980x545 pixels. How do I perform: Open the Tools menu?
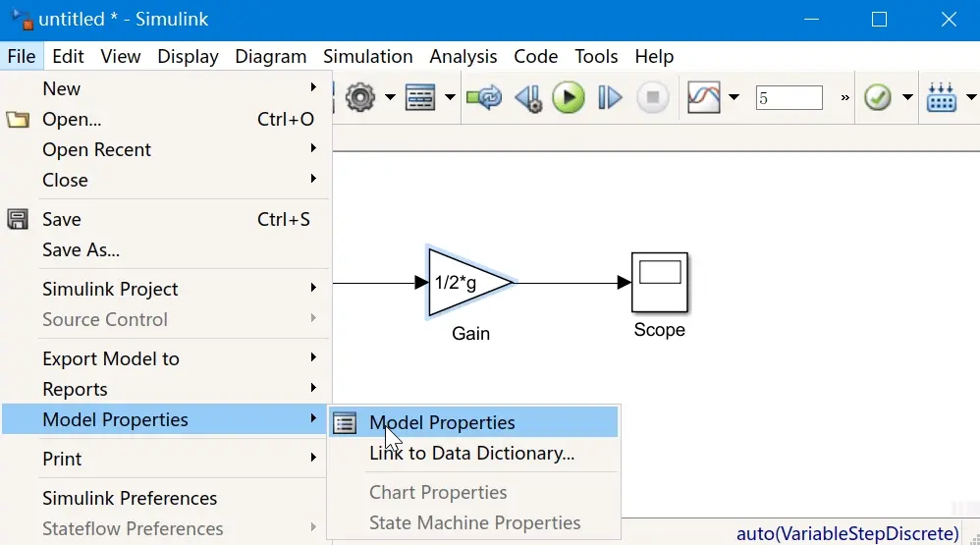coord(596,56)
